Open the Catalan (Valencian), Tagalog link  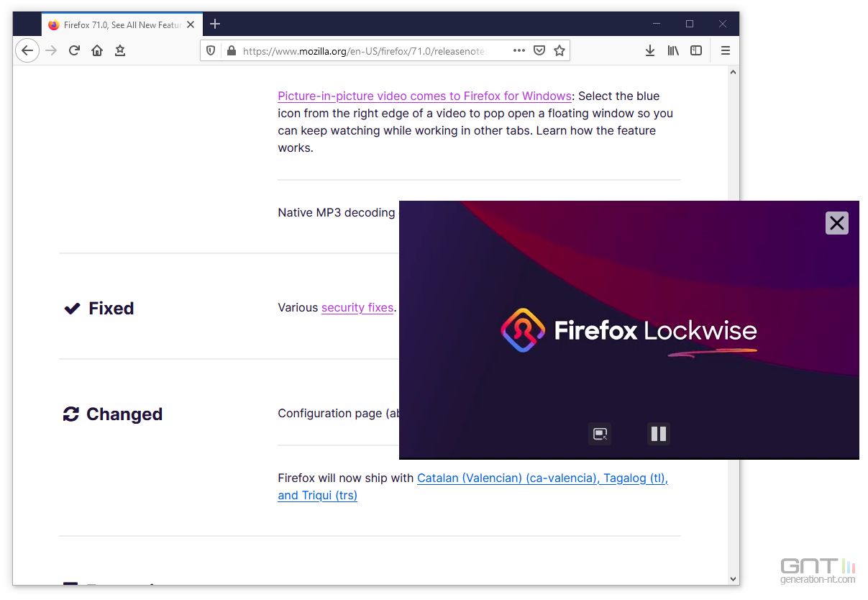[x=543, y=478]
